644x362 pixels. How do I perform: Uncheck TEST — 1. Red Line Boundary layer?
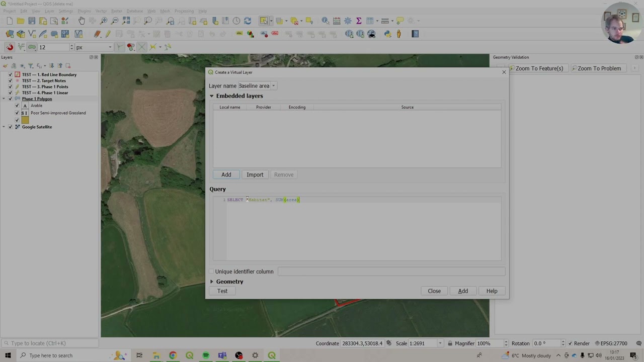[10, 74]
